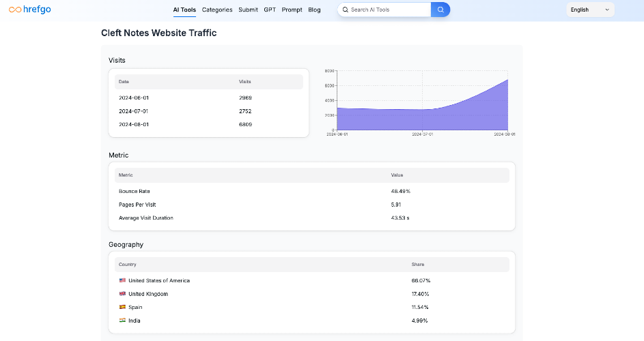The width and height of the screenshot is (644, 341).
Task: Select the 2024-08-01 visits row
Action: 209,124
